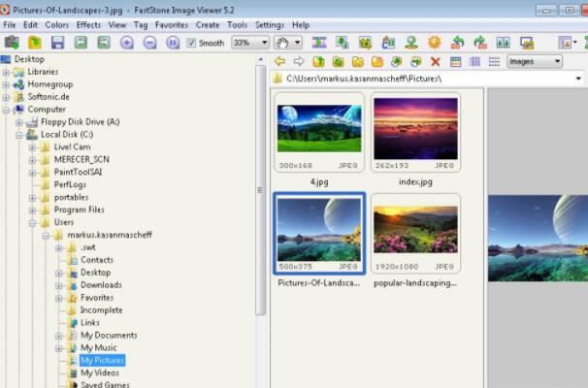Open the Images file filter dropdown
This screenshot has width=588, height=388.
point(535,62)
